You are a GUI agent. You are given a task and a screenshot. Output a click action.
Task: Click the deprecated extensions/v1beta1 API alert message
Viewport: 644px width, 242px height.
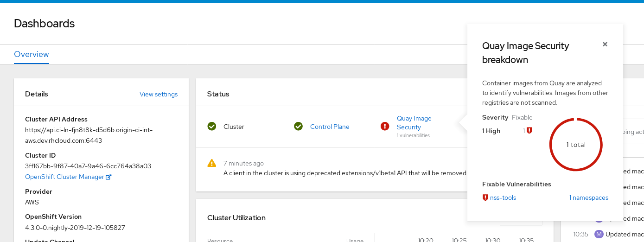pyautogui.click(x=344, y=173)
